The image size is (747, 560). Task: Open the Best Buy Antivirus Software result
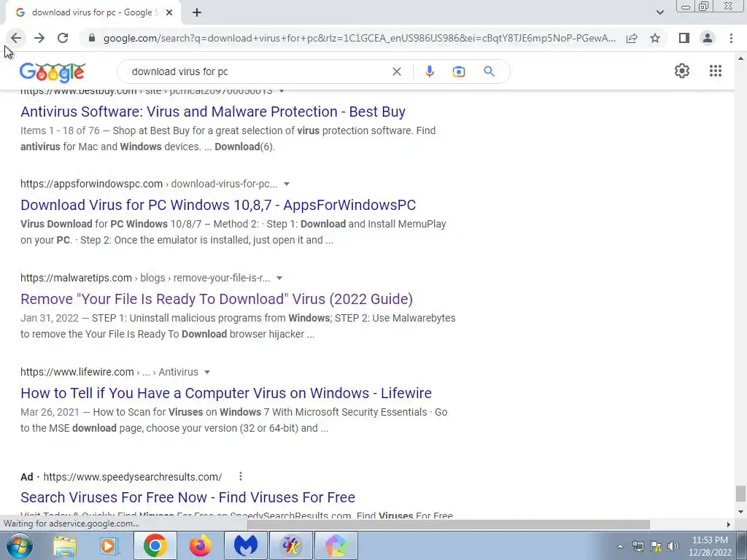click(213, 112)
